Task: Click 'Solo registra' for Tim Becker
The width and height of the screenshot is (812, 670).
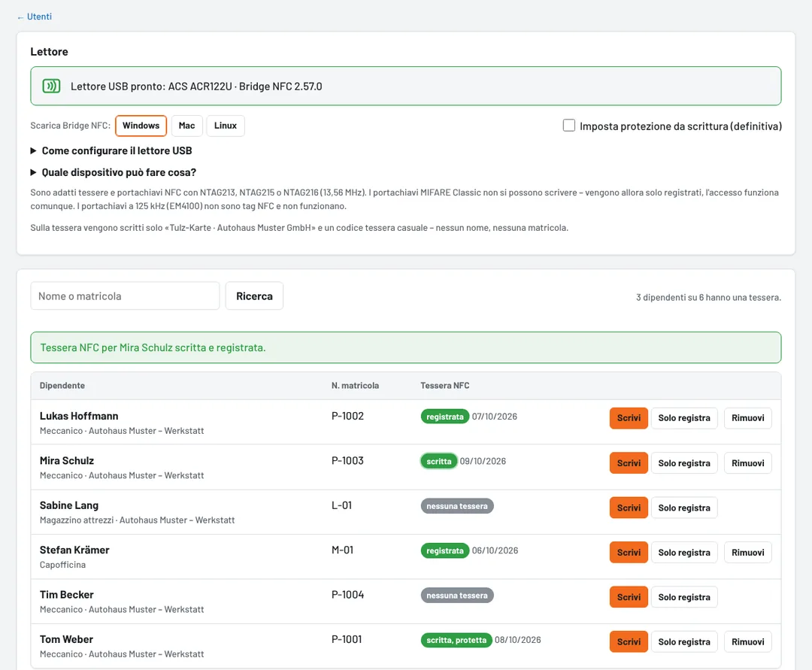Action: pyautogui.click(x=684, y=597)
